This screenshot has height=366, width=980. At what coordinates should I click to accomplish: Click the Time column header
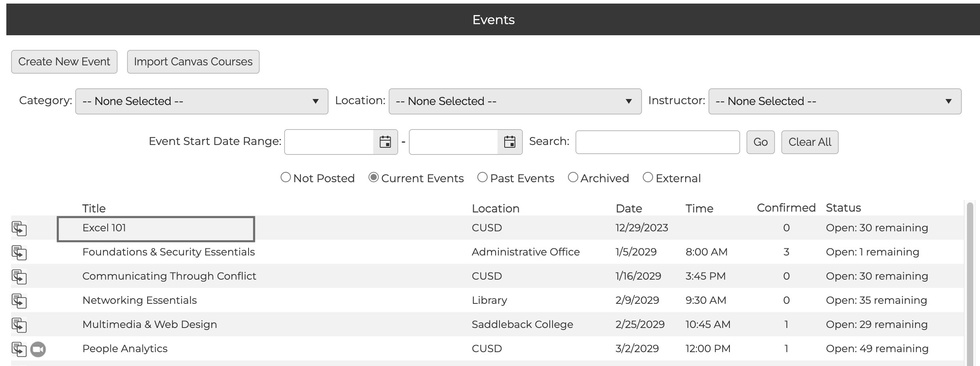699,208
